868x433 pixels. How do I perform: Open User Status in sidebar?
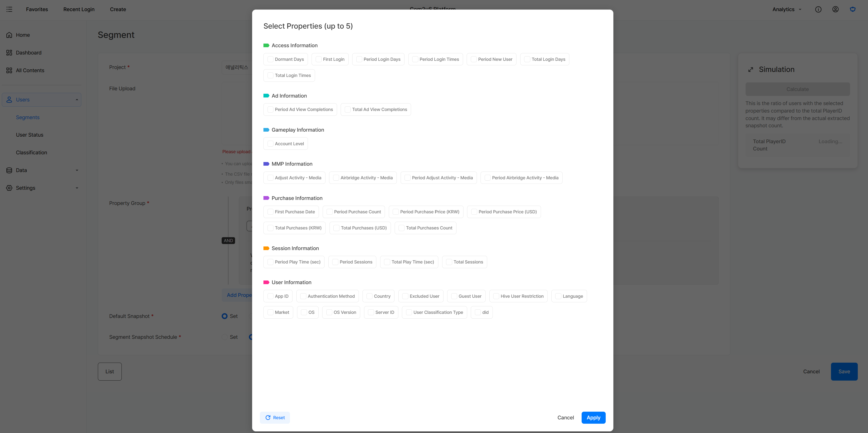(30, 135)
